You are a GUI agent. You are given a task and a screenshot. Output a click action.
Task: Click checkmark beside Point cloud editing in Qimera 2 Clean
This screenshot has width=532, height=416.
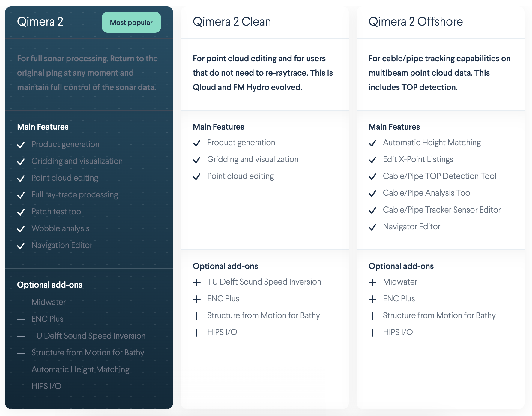click(197, 177)
